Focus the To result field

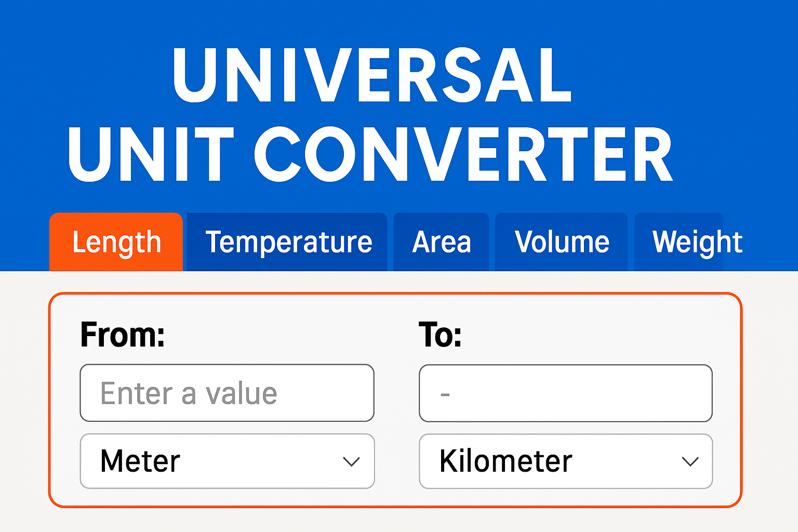(565, 393)
